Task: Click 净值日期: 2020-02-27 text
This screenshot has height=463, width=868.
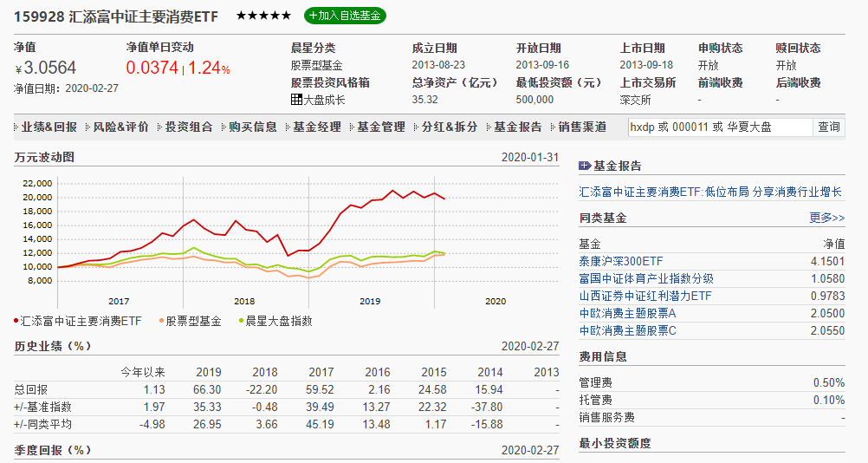Action: 67,88
